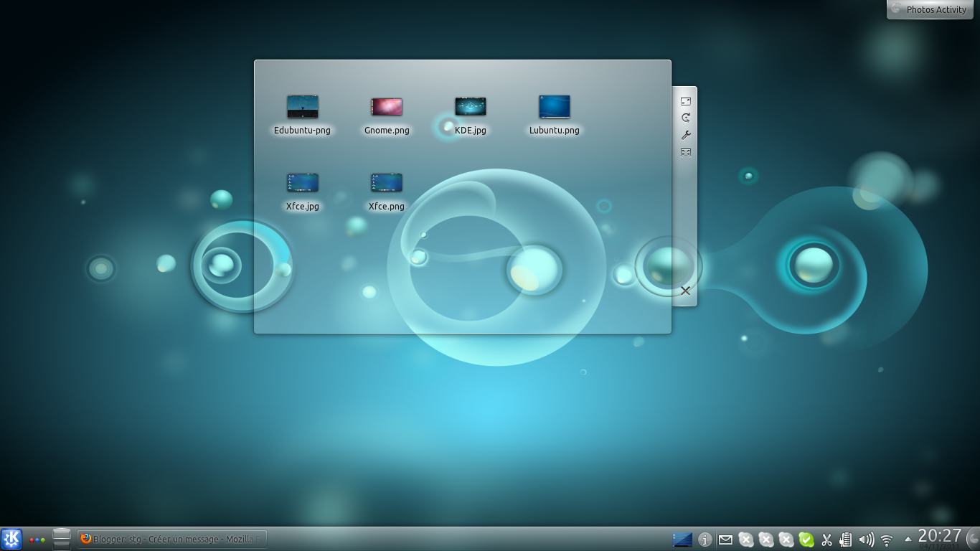Open Klipper via the scissors tray icon
This screenshot has width=980, height=551.
coord(826,539)
